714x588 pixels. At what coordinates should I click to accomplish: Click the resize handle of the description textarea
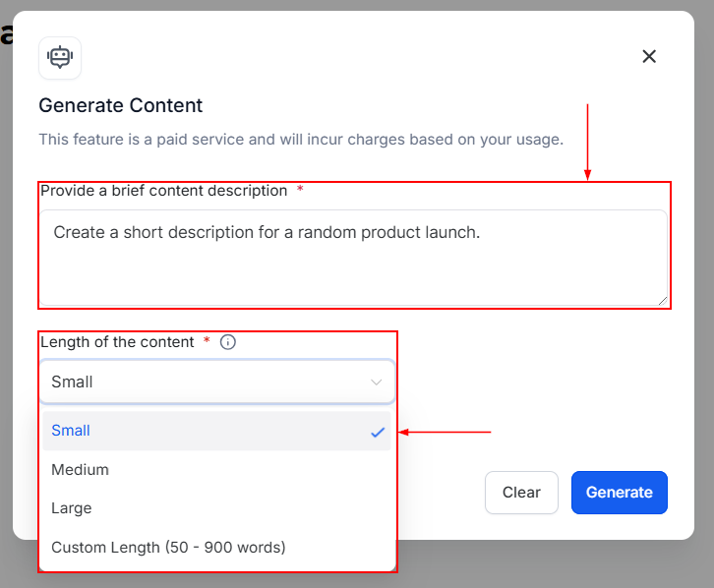(x=662, y=300)
